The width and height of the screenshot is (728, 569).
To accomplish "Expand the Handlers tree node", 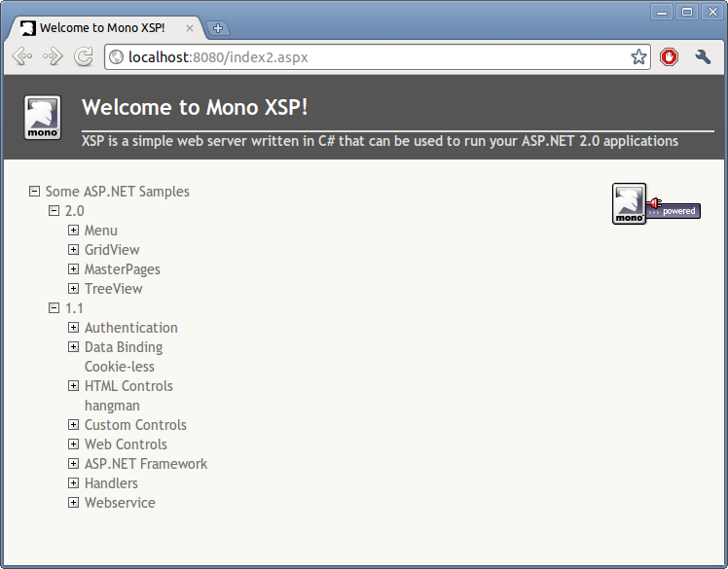I will [x=73, y=483].
